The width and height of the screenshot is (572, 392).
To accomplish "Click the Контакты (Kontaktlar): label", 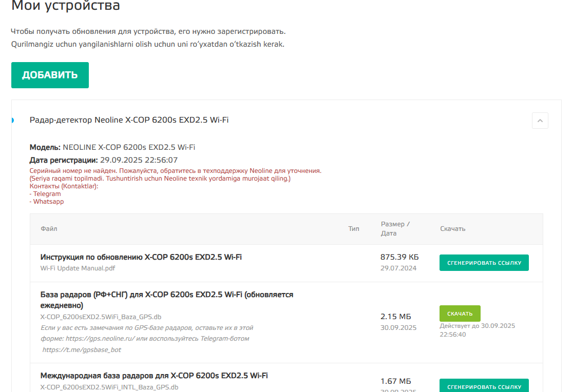I will [64, 186].
